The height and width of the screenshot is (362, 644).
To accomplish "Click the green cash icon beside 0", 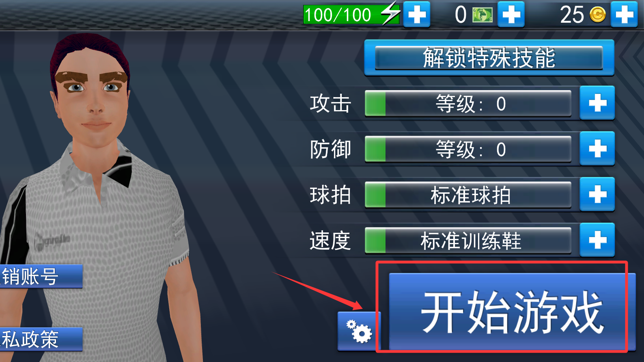I will point(482,15).
